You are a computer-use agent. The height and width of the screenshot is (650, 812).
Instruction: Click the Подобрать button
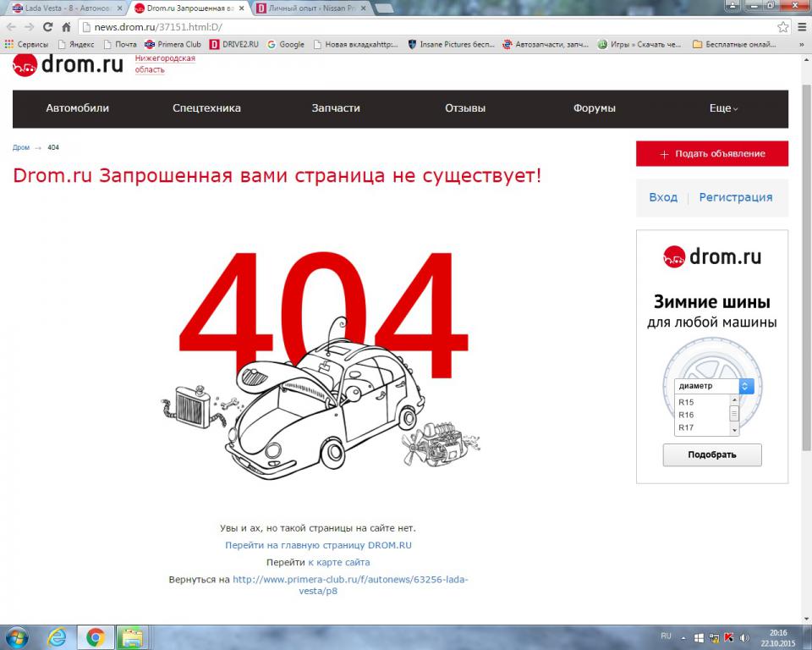(x=712, y=455)
